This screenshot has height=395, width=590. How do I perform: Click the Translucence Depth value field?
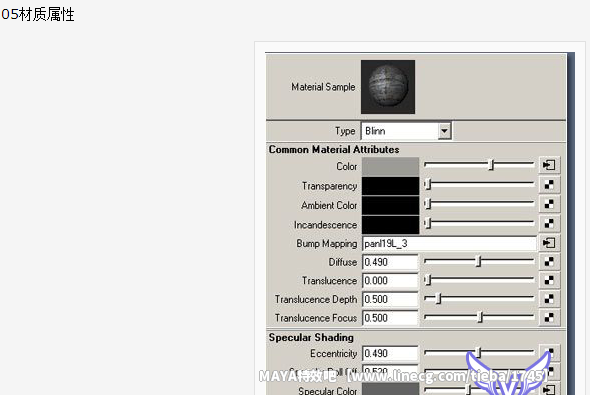pyautogui.click(x=390, y=299)
